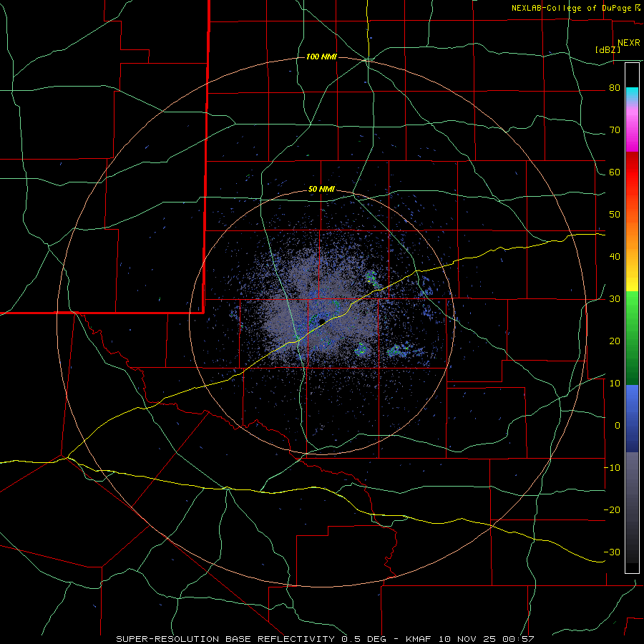Screen dimensions: 644x644
Task: Click the magenta-pink segment of the color bar
Action: point(632,127)
